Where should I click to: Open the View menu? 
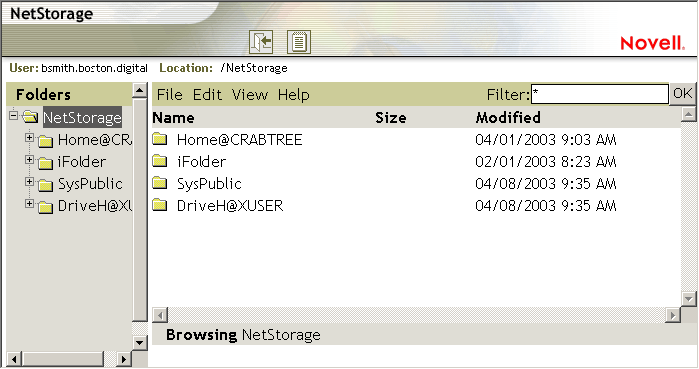click(250, 94)
